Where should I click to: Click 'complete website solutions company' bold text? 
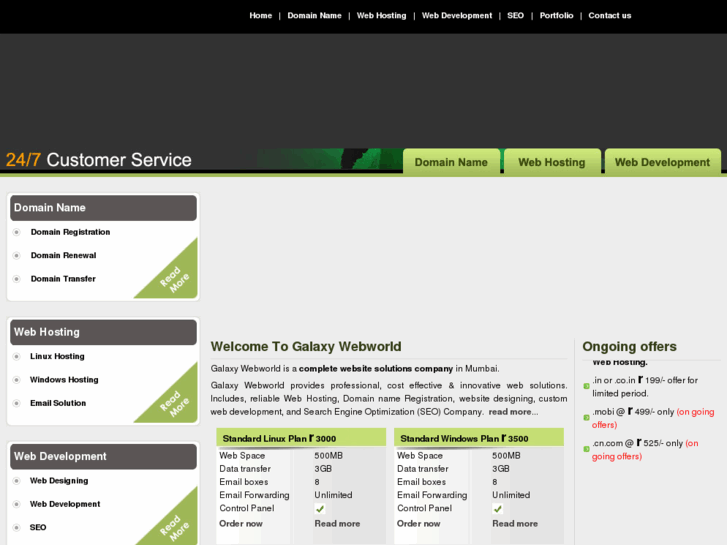coord(376,369)
